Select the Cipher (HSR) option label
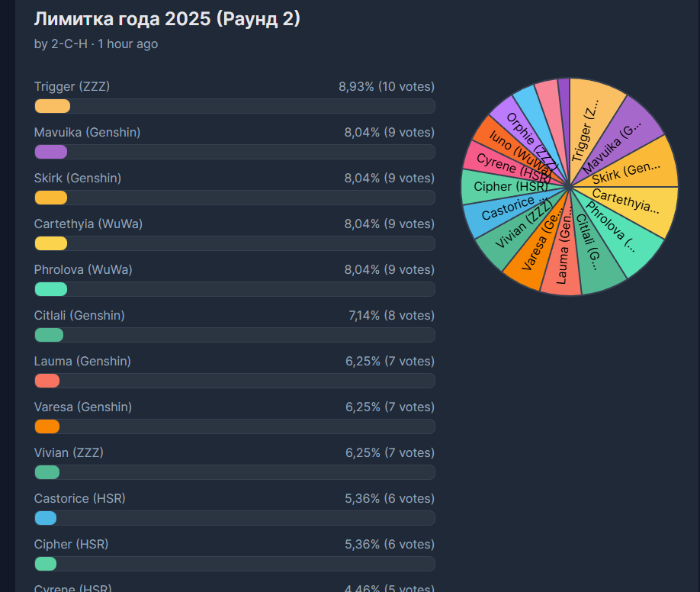The image size is (700, 592). [72, 544]
